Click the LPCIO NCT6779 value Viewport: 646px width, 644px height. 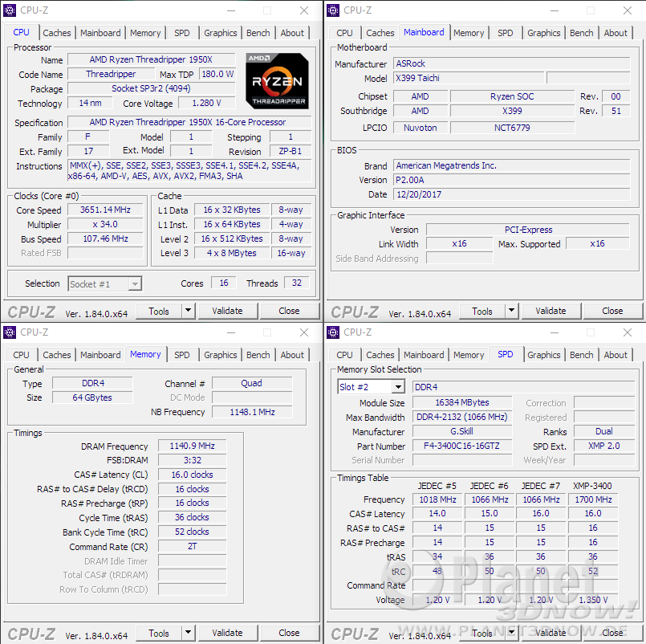click(x=512, y=128)
